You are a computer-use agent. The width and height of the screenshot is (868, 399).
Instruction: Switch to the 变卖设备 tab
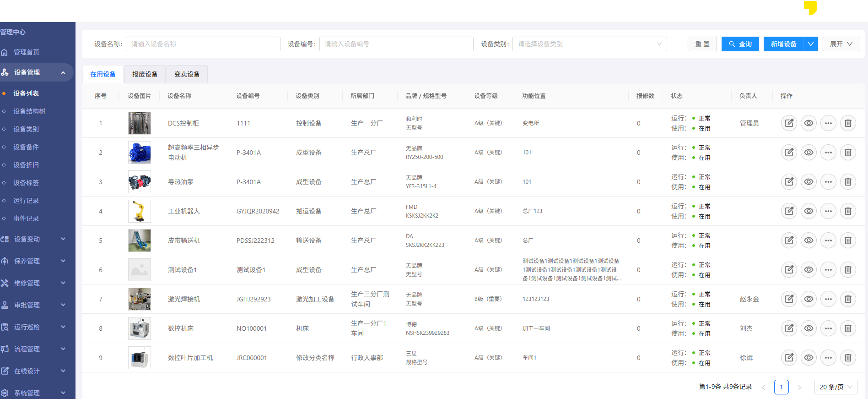tap(187, 74)
